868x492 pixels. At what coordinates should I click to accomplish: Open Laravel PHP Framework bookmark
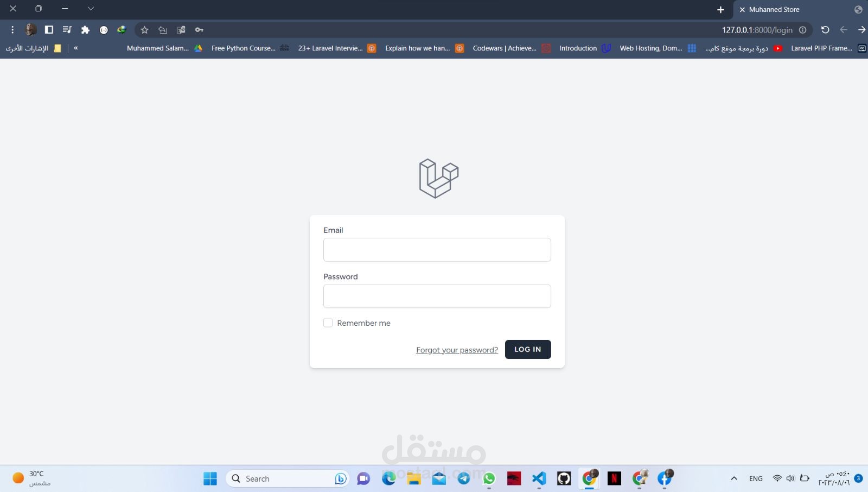(828, 48)
